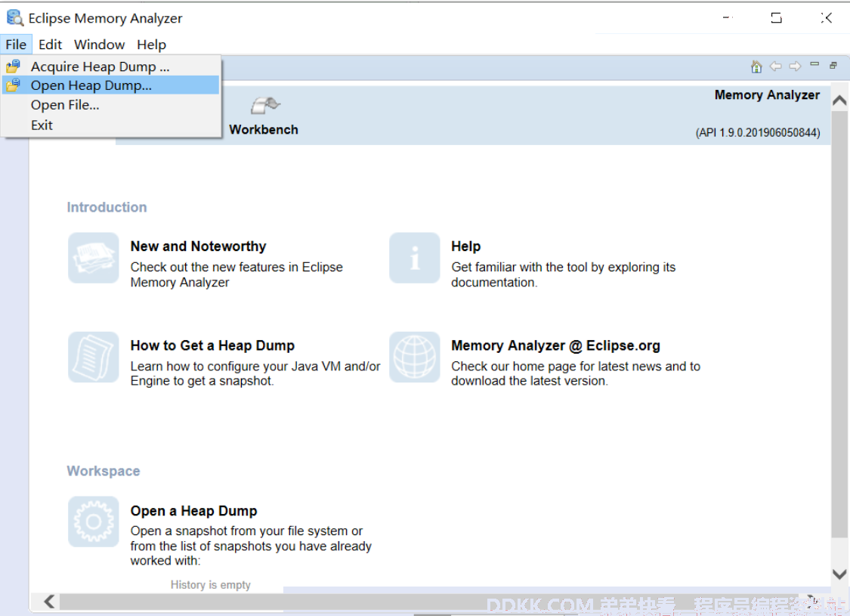
Task: Maximize the Eclipse Memory Analyzer window
Action: click(776, 18)
